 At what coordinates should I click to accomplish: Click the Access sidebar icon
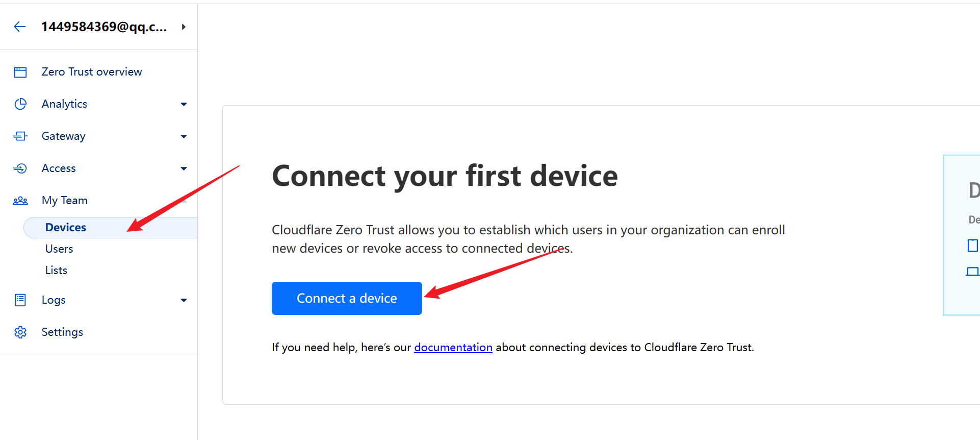coord(20,168)
